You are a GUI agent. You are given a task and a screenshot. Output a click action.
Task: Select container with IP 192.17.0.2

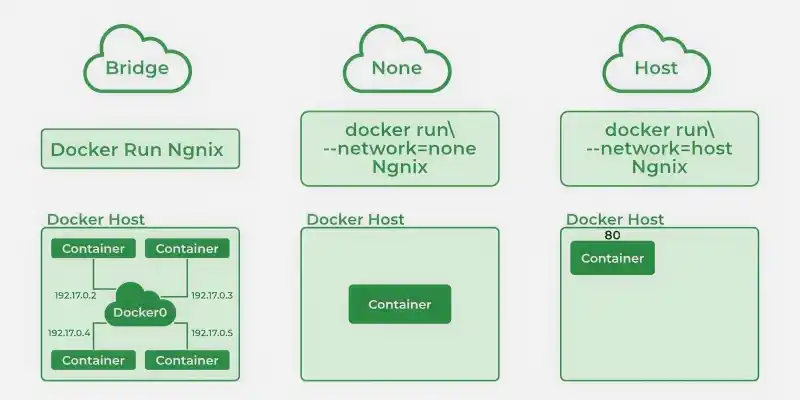93,248
